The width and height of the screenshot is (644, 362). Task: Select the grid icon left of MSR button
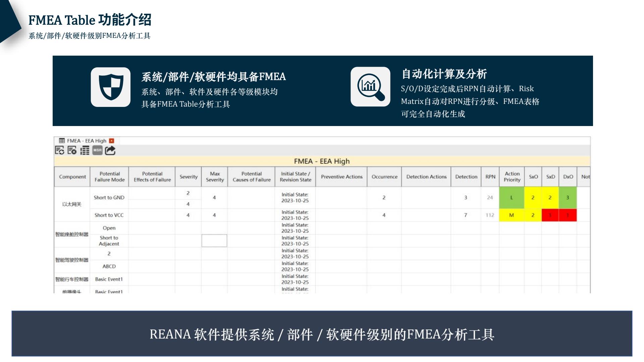click(85, 150)
